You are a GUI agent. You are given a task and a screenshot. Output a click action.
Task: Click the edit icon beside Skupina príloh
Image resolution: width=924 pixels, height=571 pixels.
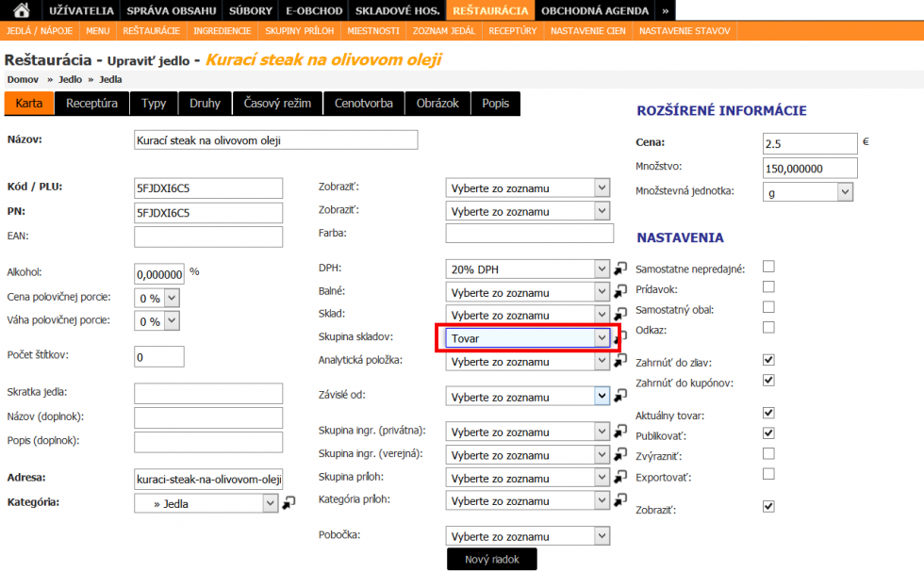[x=620, y=479]
